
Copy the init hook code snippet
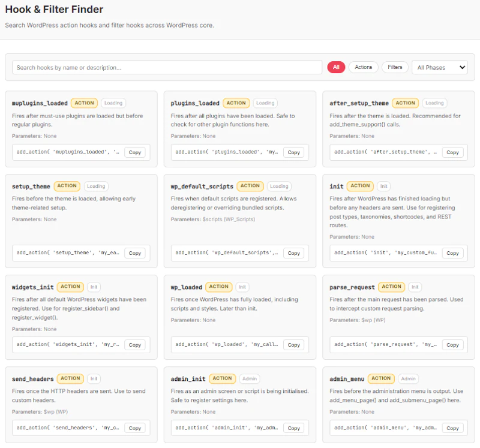pos(452,253)
